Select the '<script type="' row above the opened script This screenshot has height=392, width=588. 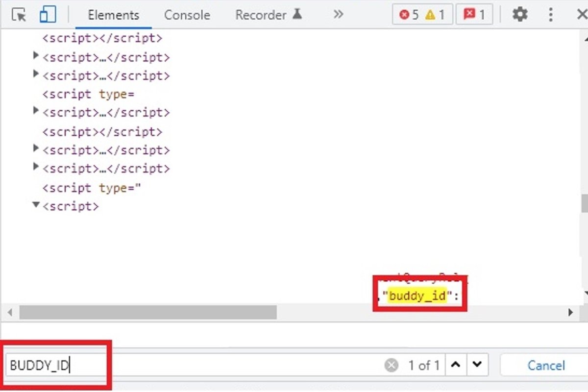pyautogui.click(x=92, y=188)
